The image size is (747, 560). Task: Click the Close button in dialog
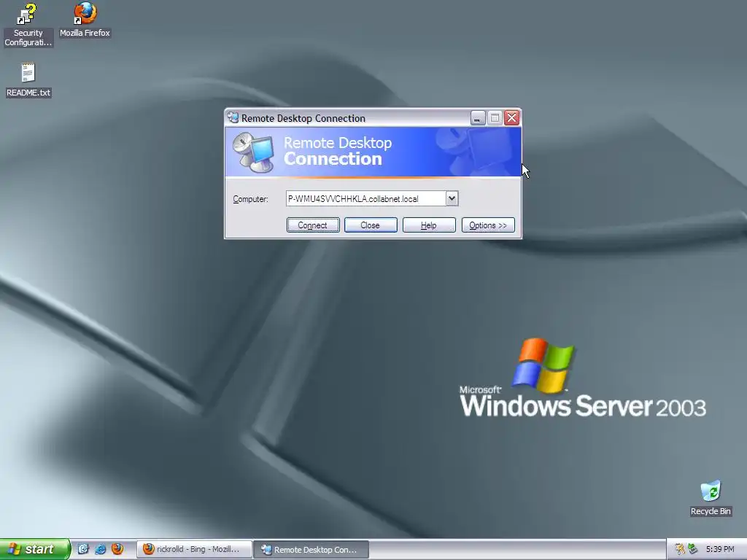click(x=371, y=225)
